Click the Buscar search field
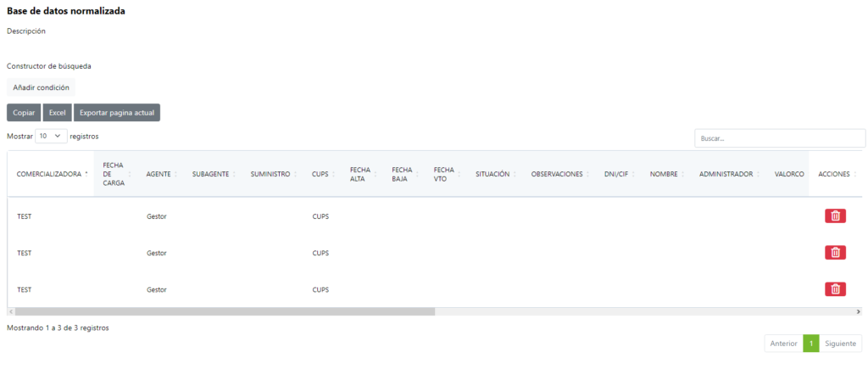 point(779,138)
